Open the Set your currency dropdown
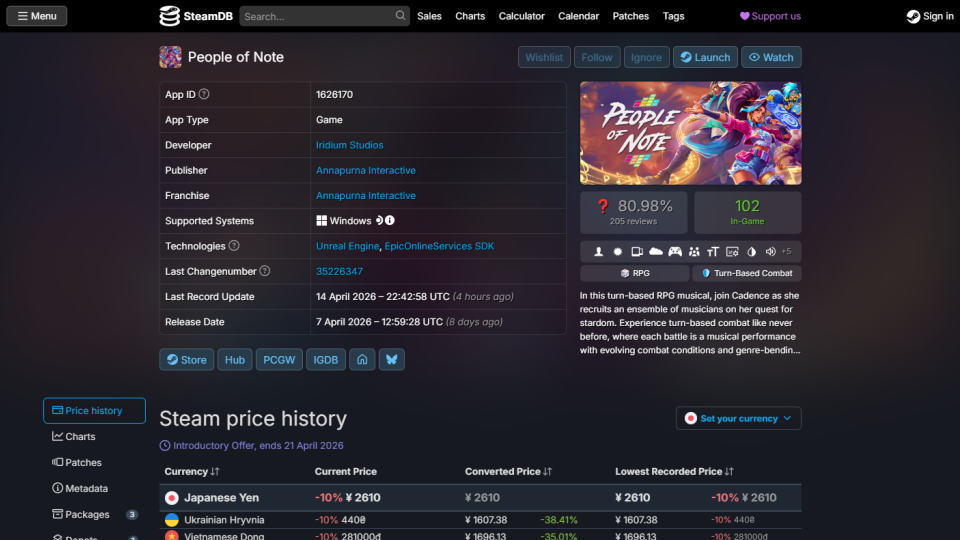 coord(738,418)
